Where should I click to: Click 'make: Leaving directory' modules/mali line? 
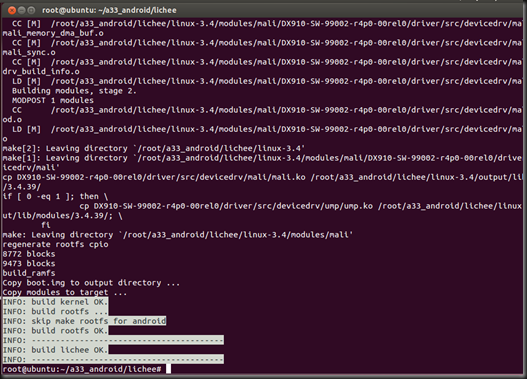pyautogui.click(x=178, y=235)
